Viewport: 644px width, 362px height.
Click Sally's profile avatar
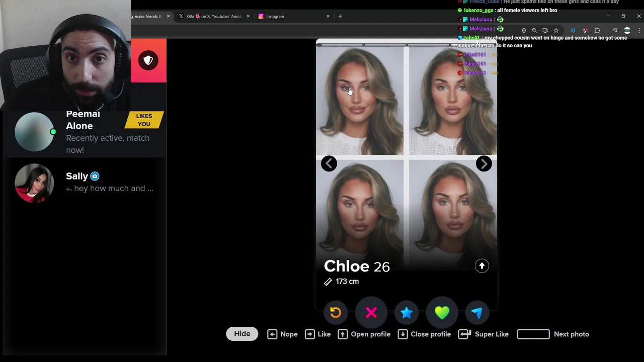coord(34,183)
